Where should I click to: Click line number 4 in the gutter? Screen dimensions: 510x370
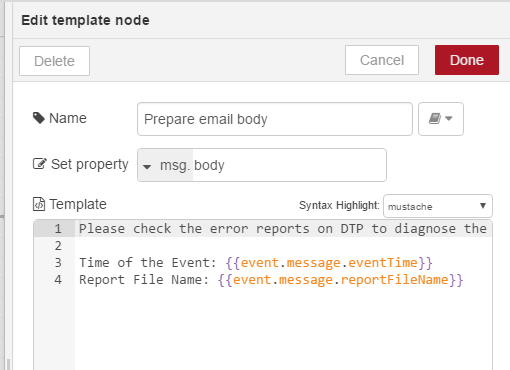click(x=58, y=280)
